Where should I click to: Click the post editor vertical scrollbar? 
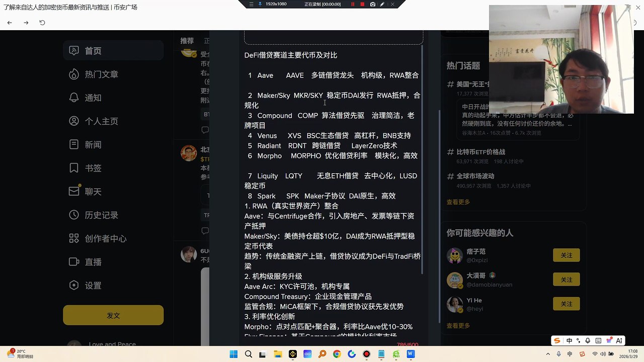click(x=422, y=160)
